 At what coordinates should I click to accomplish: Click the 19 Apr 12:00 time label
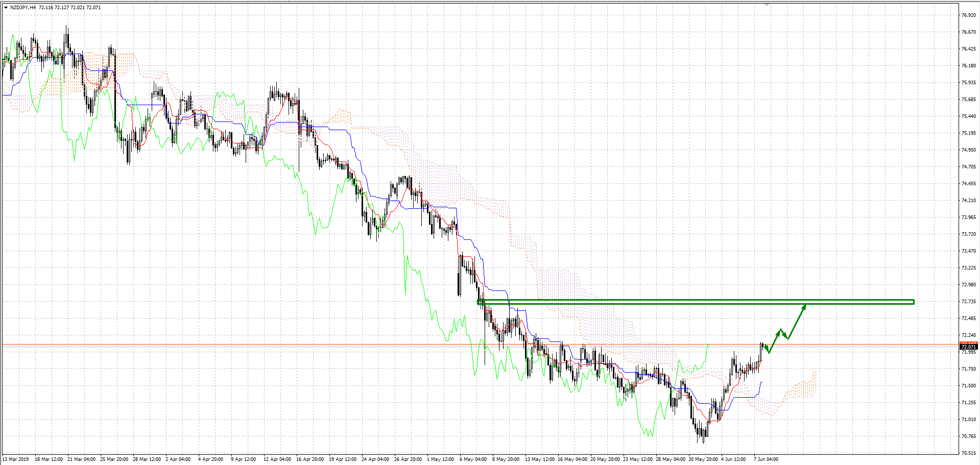point(343,459)
